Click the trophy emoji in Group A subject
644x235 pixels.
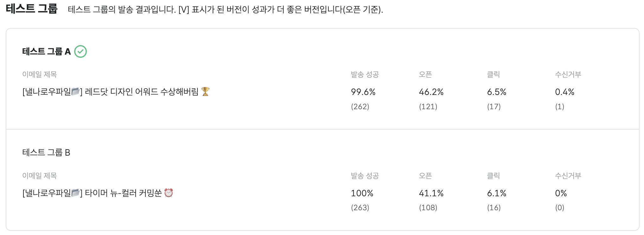click(205, 91)
